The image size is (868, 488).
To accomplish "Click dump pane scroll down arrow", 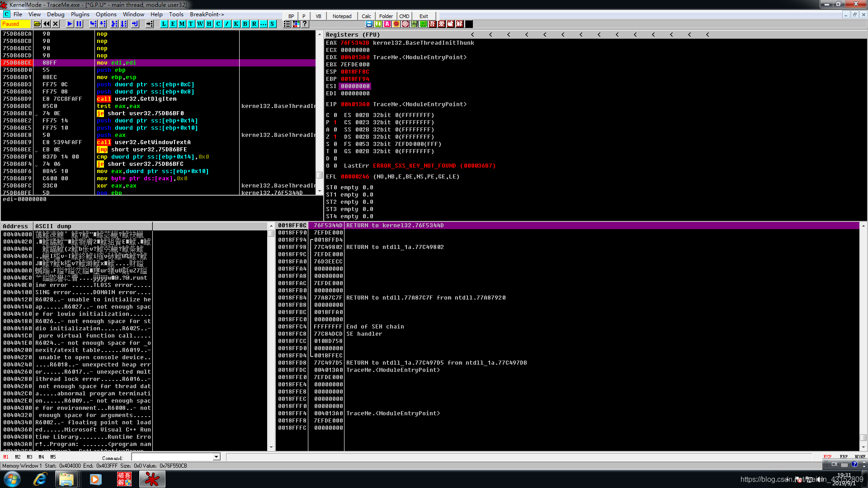I will [x=271, y=447].
